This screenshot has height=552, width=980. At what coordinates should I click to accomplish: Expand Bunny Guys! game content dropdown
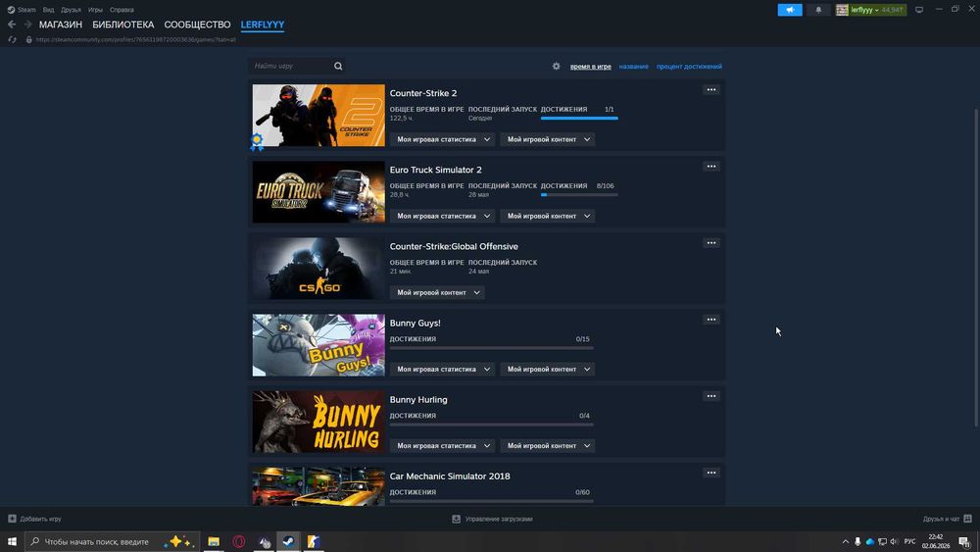click(548, 369)
